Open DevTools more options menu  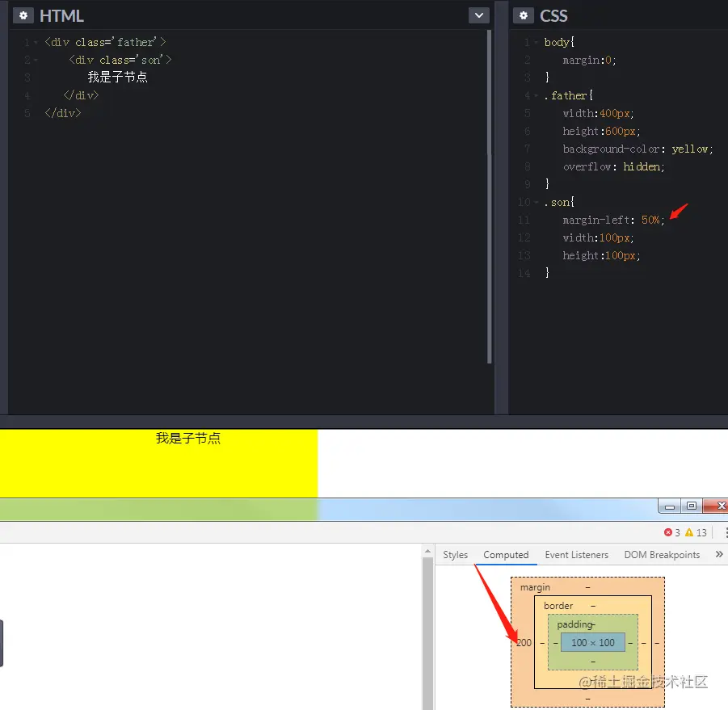point(726,532)
